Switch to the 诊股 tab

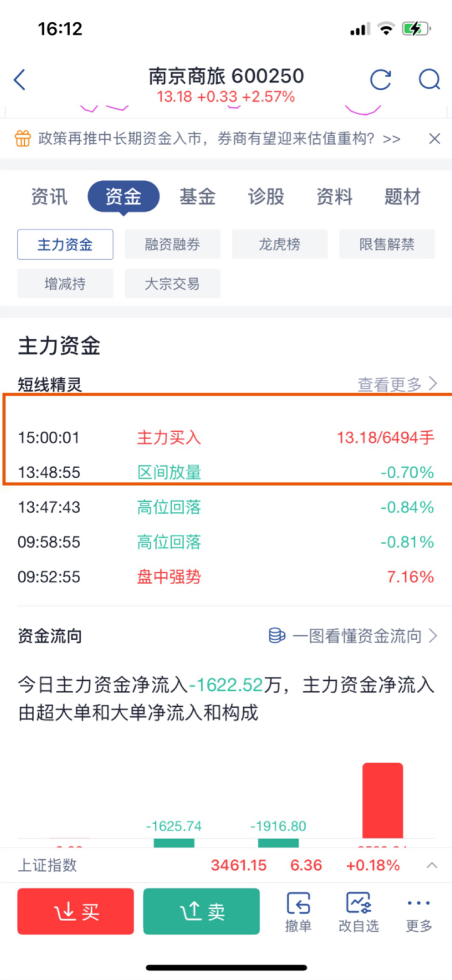point(266,197)
